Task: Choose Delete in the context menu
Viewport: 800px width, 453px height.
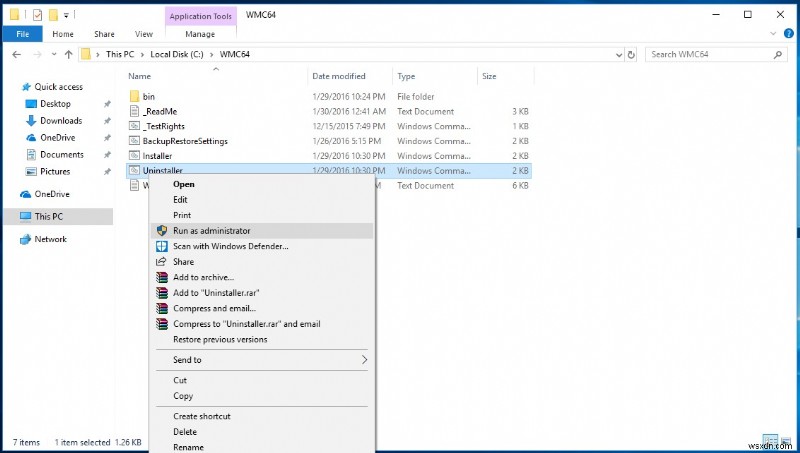Action: [262, 432]
